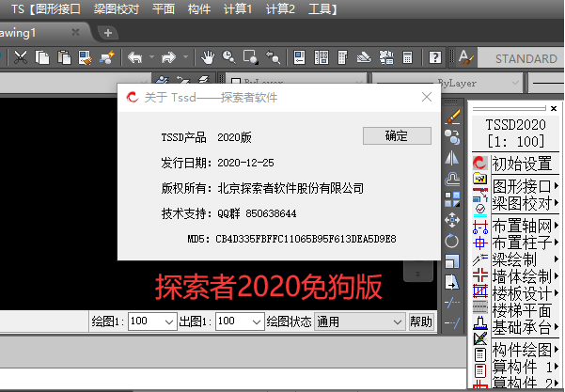Open the ByLayer linetype dropdown
The height and width of the screenshot is (392, 565).
(447, 84)
